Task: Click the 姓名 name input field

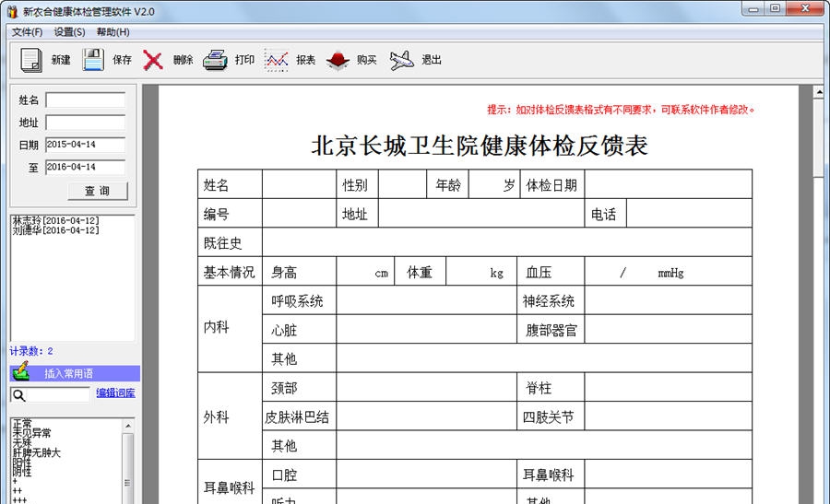Action: pos(85,100)
